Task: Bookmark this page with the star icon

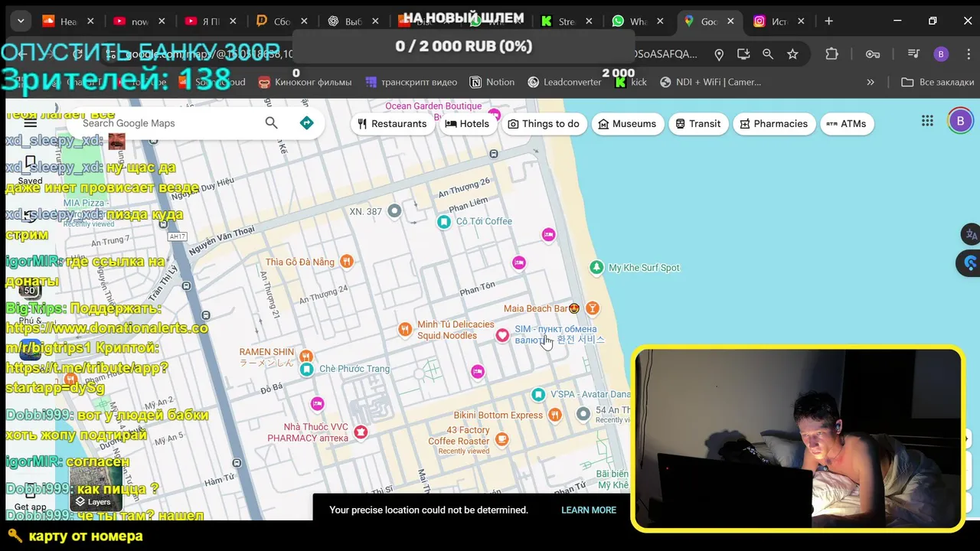Action: coord(792,54)
